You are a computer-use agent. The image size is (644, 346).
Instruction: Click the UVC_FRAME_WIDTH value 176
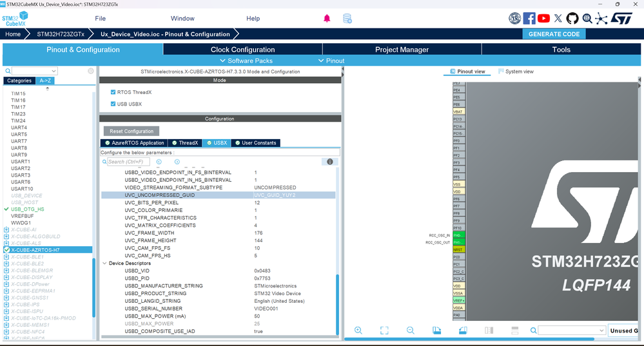click(x=259, y=233)
